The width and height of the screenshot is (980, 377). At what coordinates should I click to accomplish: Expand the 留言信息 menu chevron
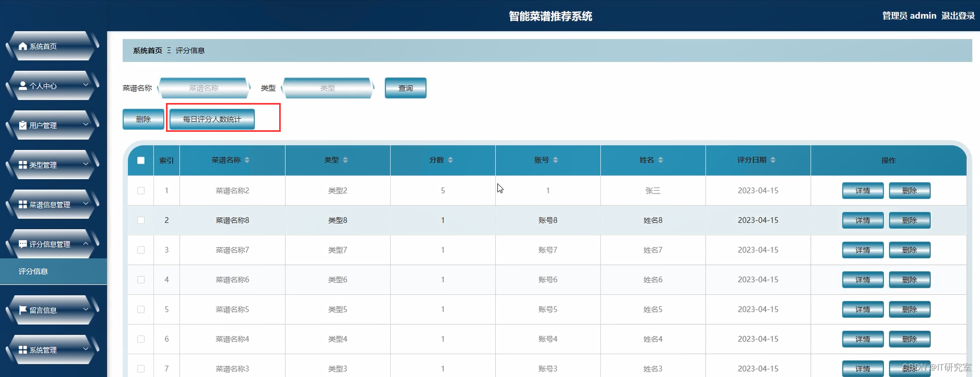(85, 309)
